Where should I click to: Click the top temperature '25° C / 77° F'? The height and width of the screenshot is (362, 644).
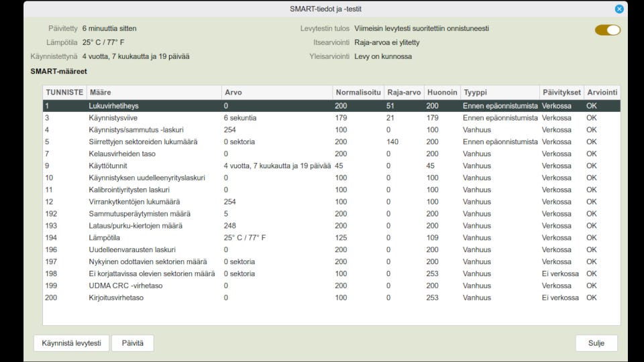pos(103,42)
